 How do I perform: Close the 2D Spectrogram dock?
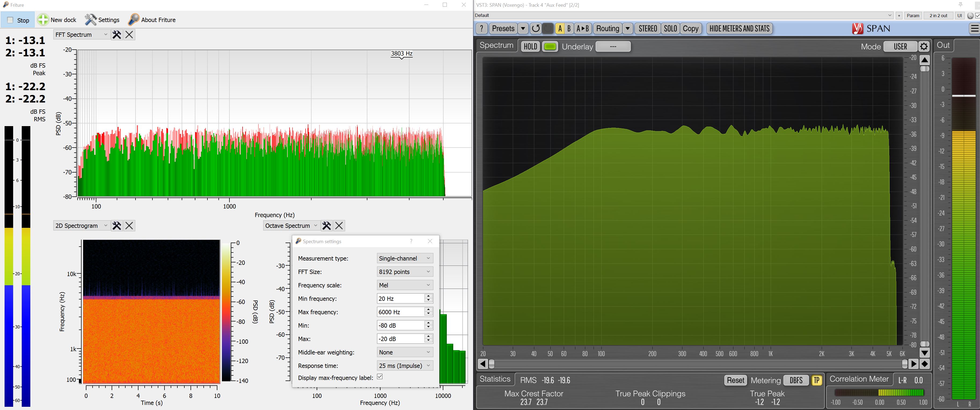click(x=129, y=226)
